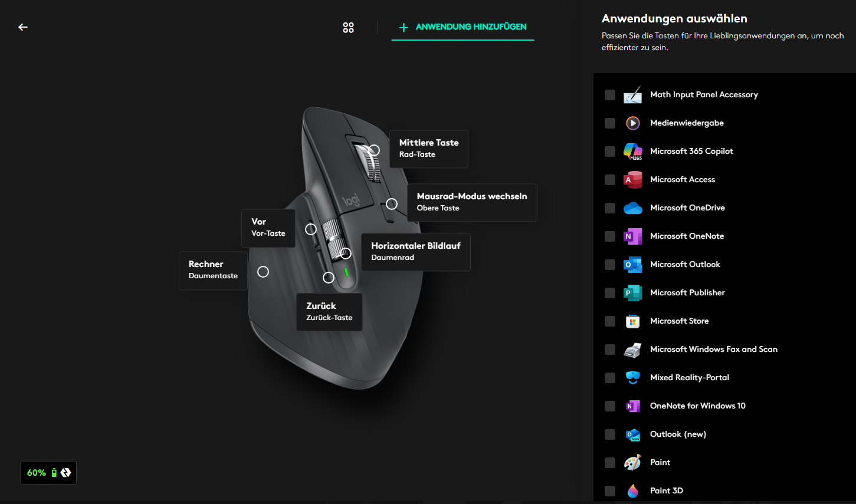This screenshot has height=504, width=856.
Task: Go back using the left arrow
Action: tap(23, 27)
